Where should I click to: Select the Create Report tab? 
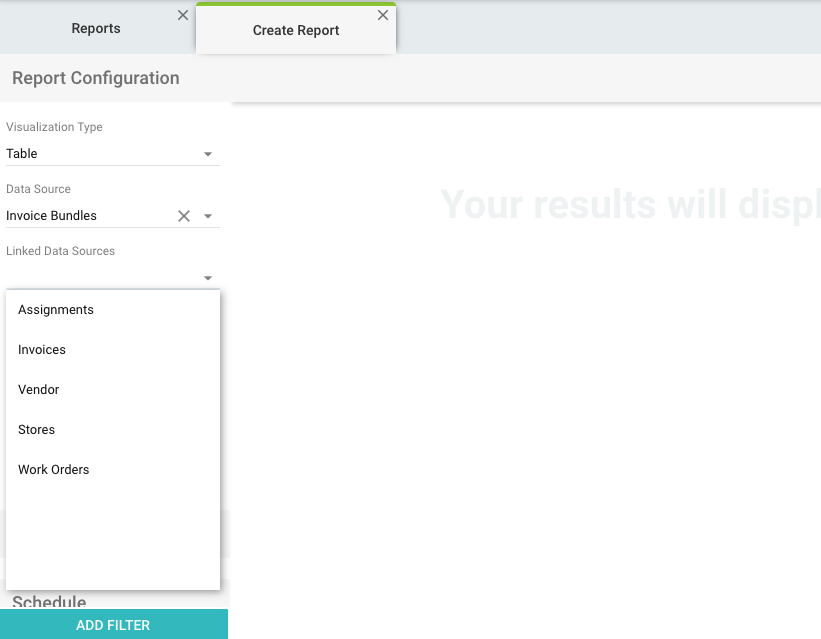point(295,30)
